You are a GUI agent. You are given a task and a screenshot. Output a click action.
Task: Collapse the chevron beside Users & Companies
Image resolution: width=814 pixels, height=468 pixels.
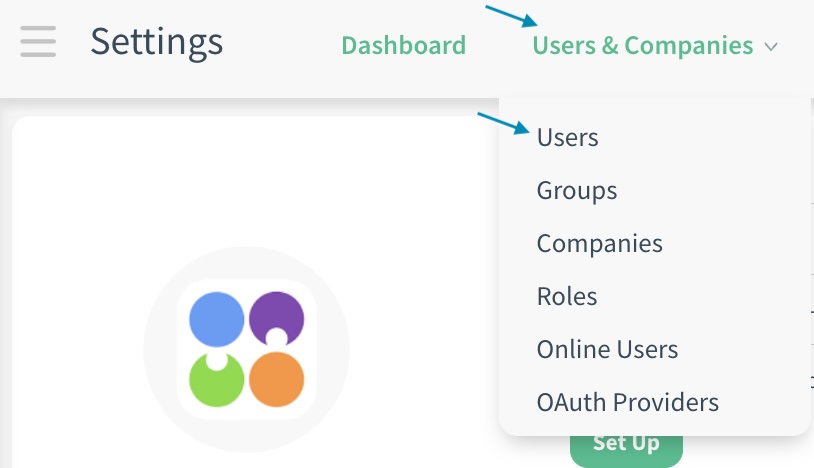(770, 46)
